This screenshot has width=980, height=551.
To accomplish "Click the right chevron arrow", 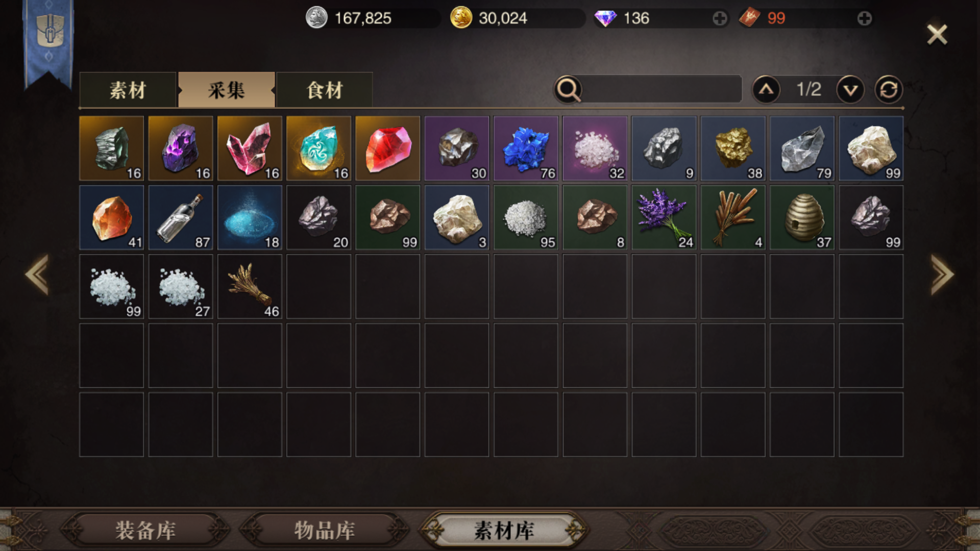I will click(942, 274).
